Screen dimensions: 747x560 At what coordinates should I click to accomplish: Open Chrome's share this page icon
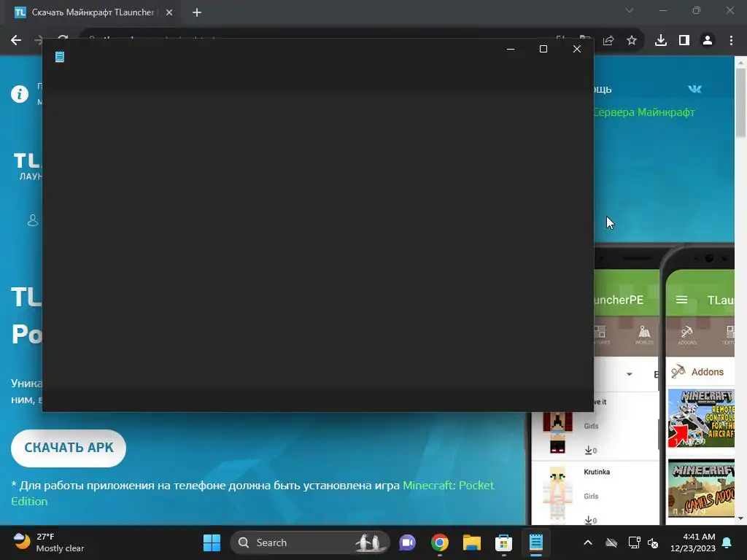tap(608, 41)
